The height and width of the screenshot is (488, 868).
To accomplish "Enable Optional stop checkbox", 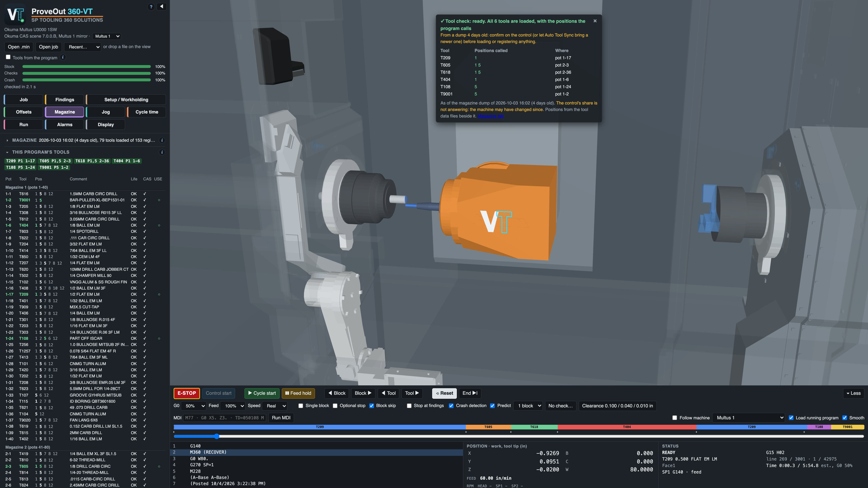I will tap(335, 406).
